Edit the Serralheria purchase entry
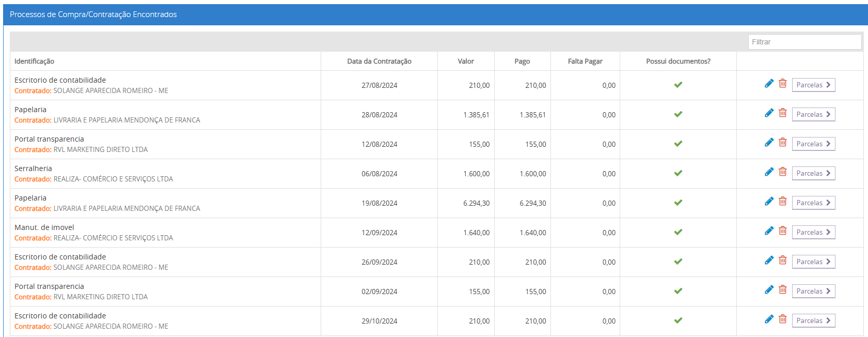 pos(769,172)
